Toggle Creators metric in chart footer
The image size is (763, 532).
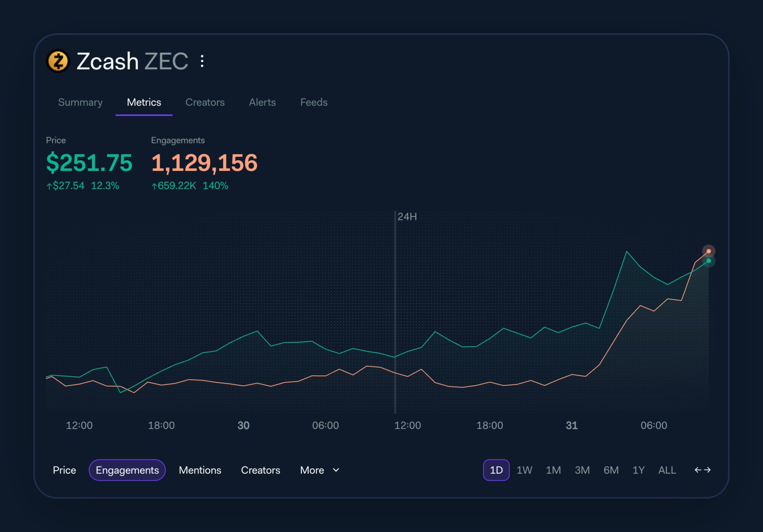click(260, 470)
